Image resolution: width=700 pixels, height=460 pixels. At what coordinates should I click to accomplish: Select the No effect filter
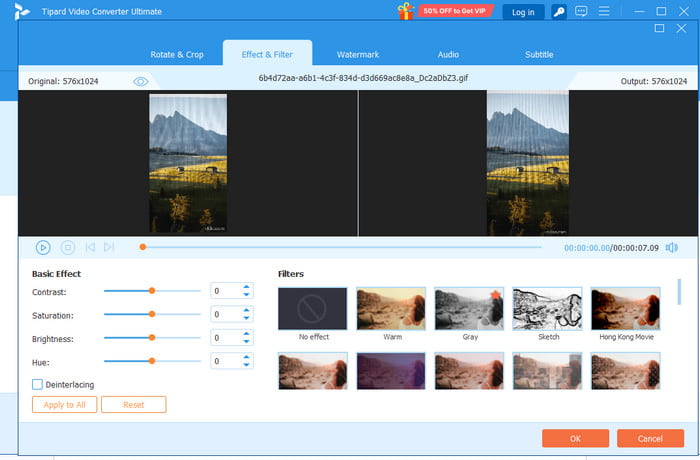pyautogui.click(x=312, y=309)
